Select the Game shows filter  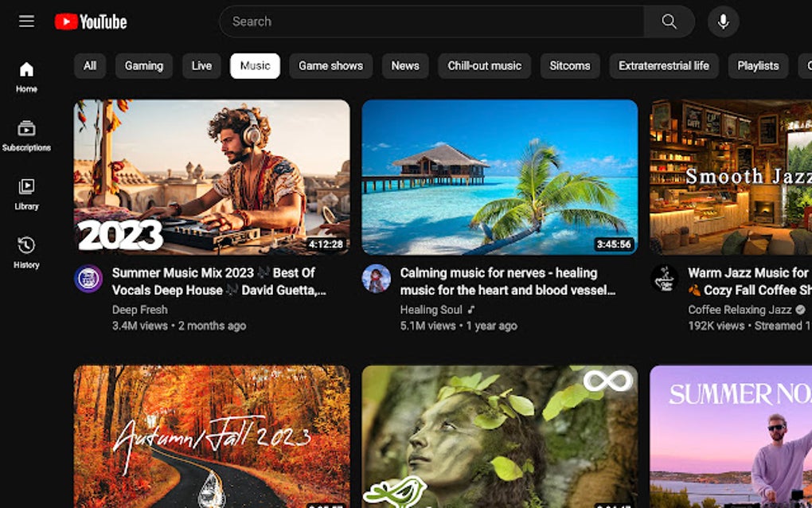click(x=330, y=66)
